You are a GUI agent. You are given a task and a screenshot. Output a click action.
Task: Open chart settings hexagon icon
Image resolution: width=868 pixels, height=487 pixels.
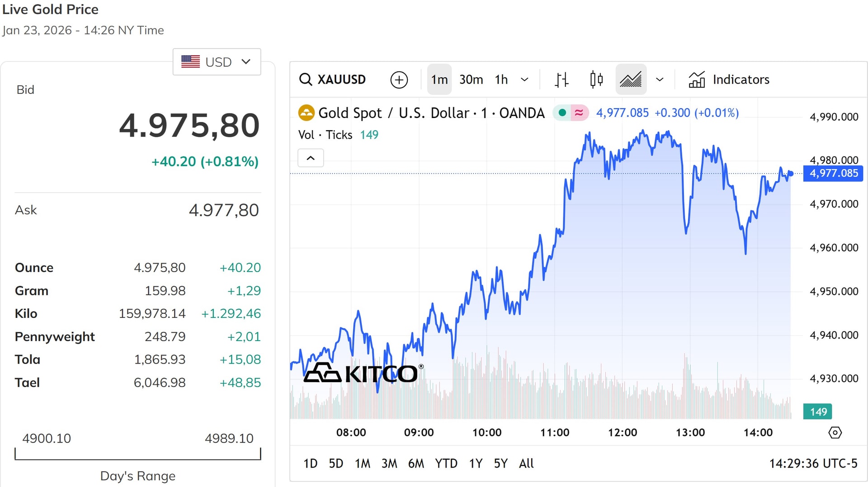(835, 433)
